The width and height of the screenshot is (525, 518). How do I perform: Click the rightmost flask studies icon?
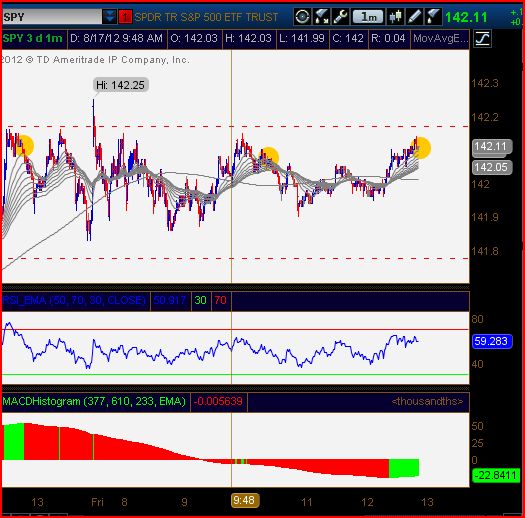pyautogui.click(x=433, y=17)
